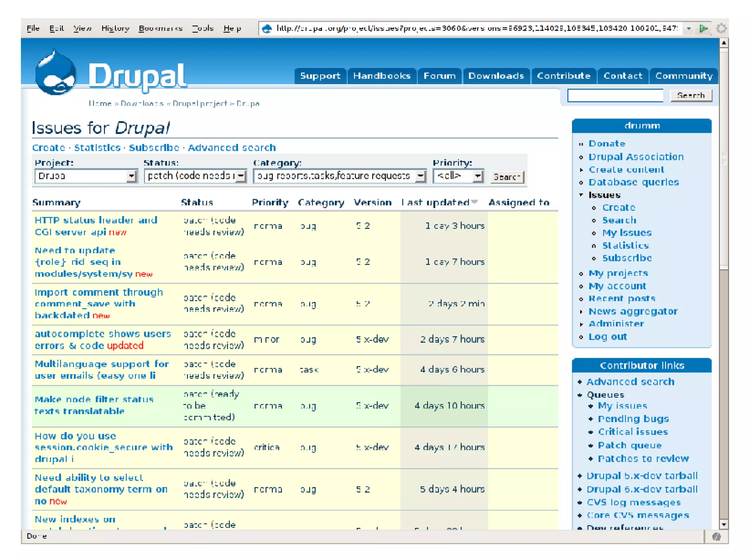Go to the Contribute tab
Screen dimensions: 747x560
click(x=564, y=76)
